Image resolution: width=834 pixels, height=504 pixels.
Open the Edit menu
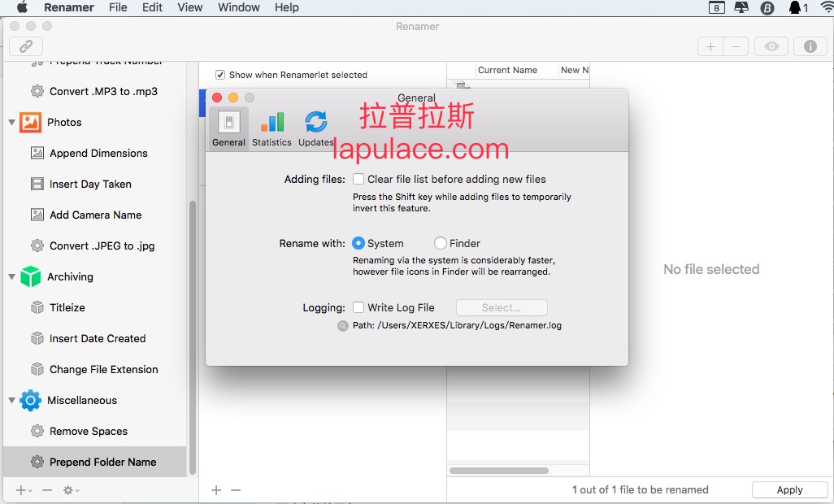click(152, 7)
